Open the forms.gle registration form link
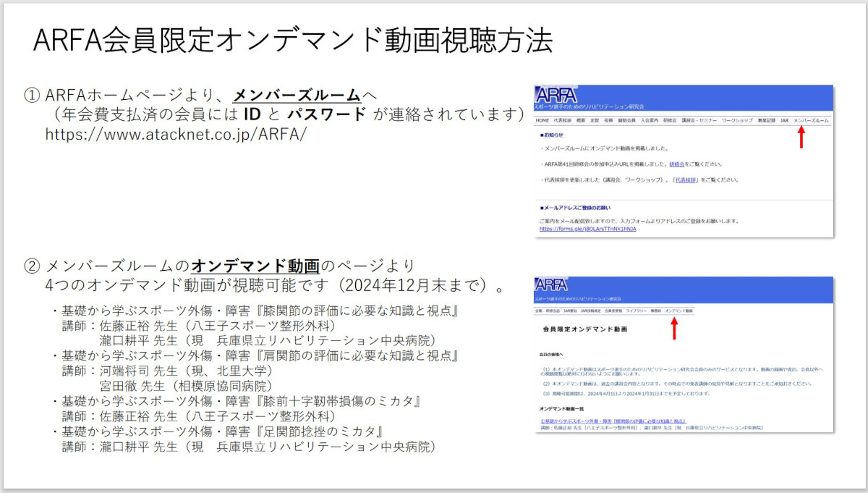This screenshot has width=868, height=493. point(587,229)
